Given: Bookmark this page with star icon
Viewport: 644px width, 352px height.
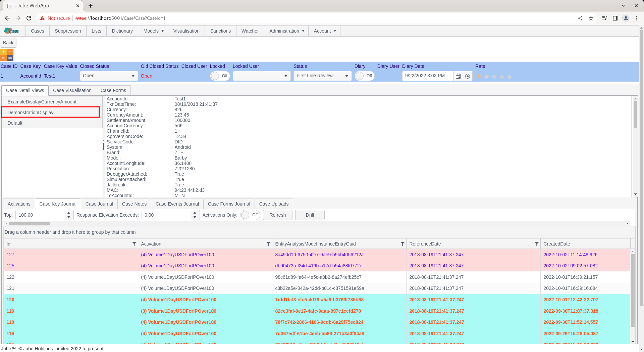Looking at the screenshot, I should [x=591, y=18].
